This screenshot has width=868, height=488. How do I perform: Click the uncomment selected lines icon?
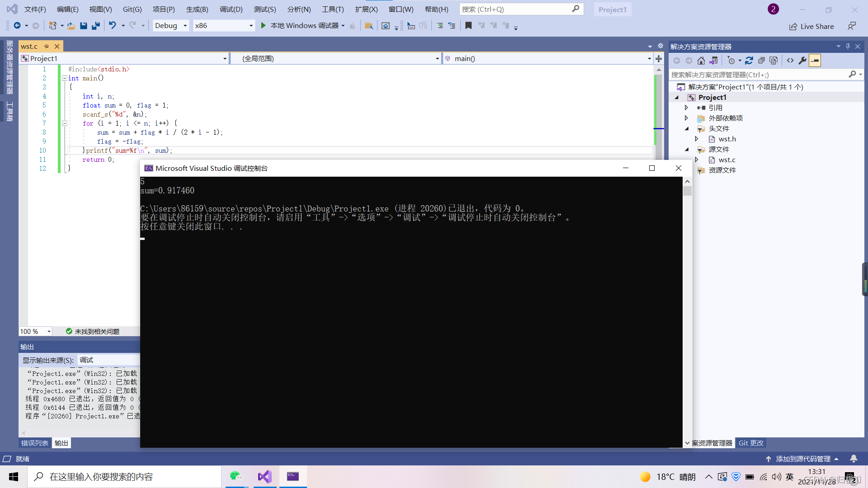click(x=452, y=26)
